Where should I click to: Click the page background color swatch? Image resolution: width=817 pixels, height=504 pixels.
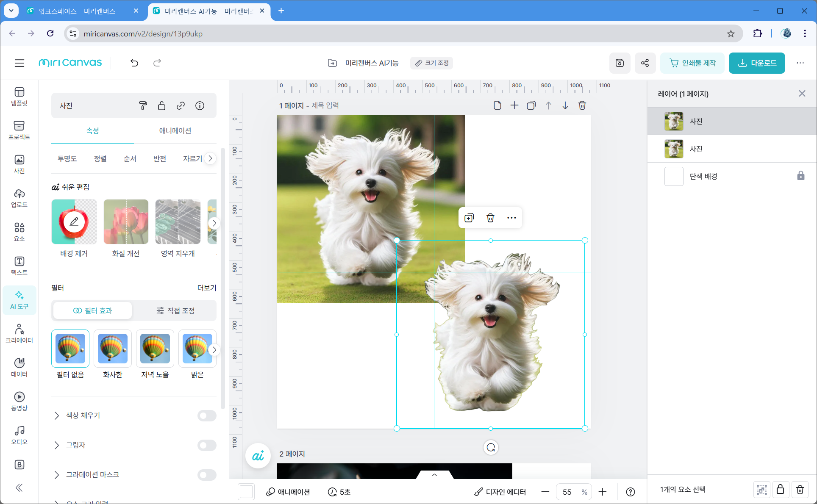(x=246, y=492)
